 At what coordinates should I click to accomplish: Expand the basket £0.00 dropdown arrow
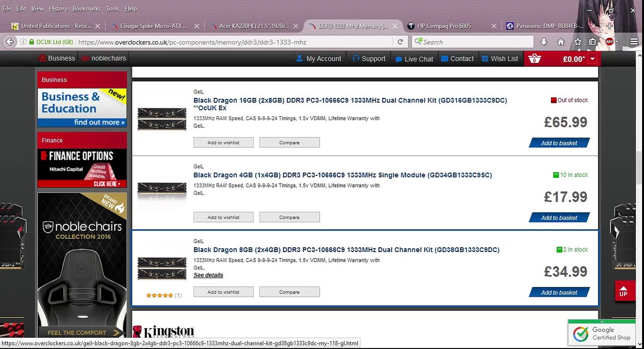pos(593,59)
